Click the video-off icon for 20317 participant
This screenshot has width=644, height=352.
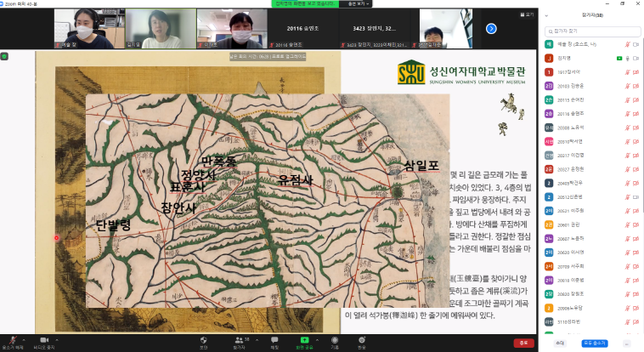(636, 156)
